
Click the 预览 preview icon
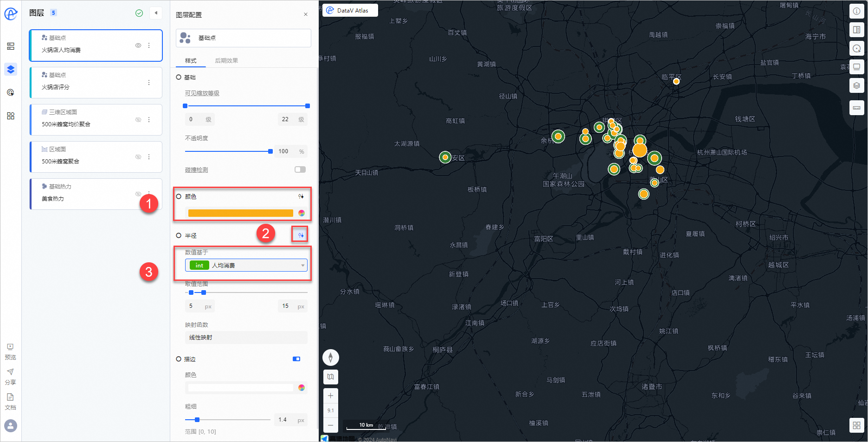tap(10, 347)
